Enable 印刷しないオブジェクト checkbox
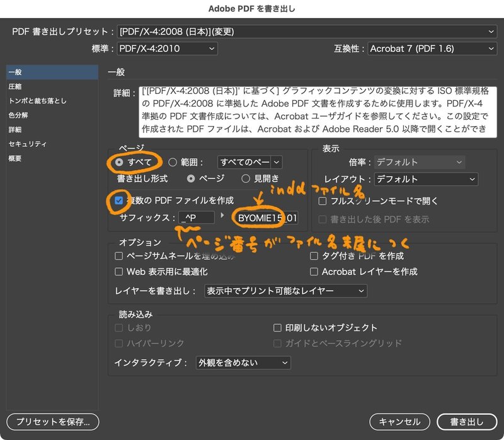 [277, 328]
